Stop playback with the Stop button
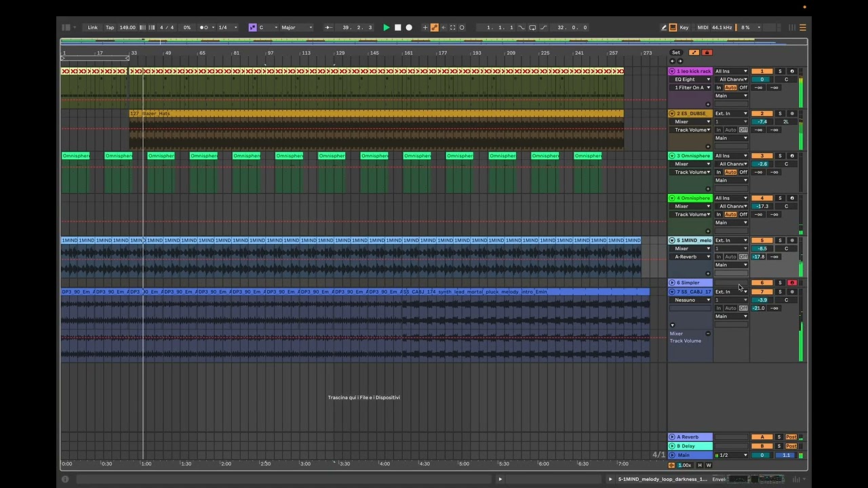 tap(398, 27)
